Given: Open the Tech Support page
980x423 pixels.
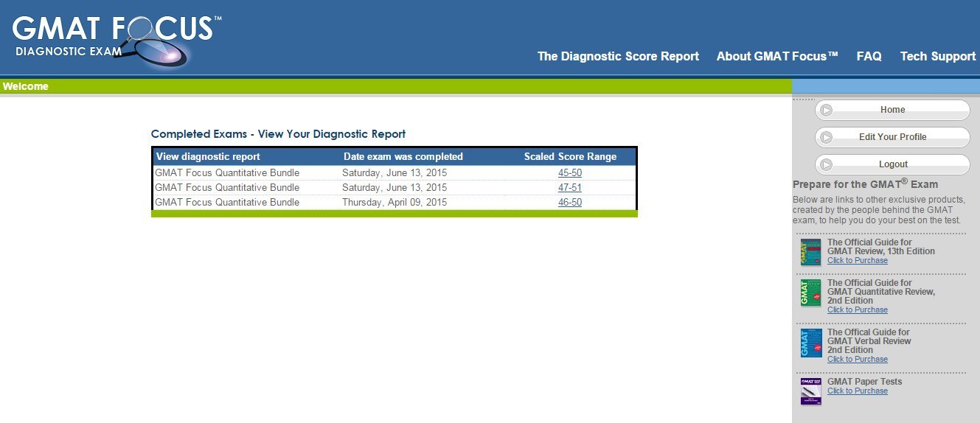Looking at the screenshot, I should pyautogui.click(x=938, y=56).
